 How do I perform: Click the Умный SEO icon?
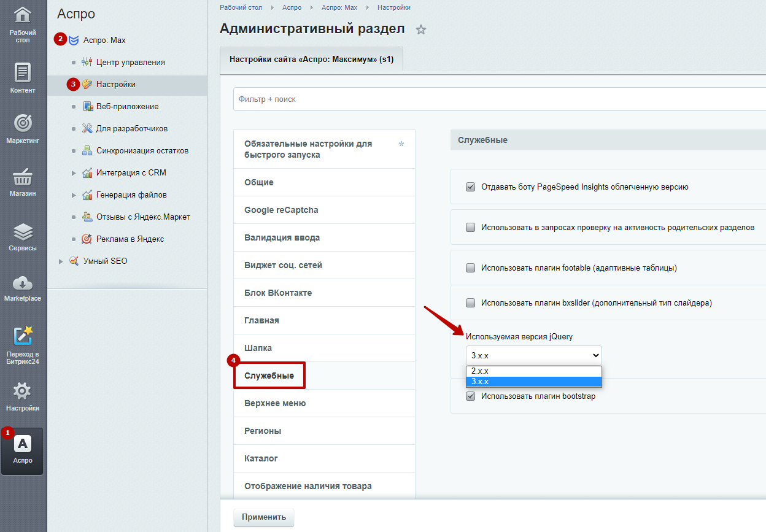(x=74, y=261)
